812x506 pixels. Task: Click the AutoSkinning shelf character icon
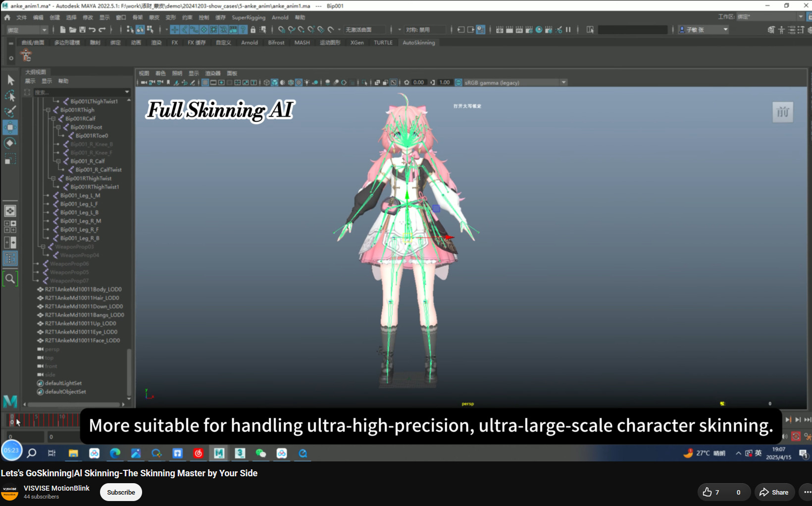26,56
